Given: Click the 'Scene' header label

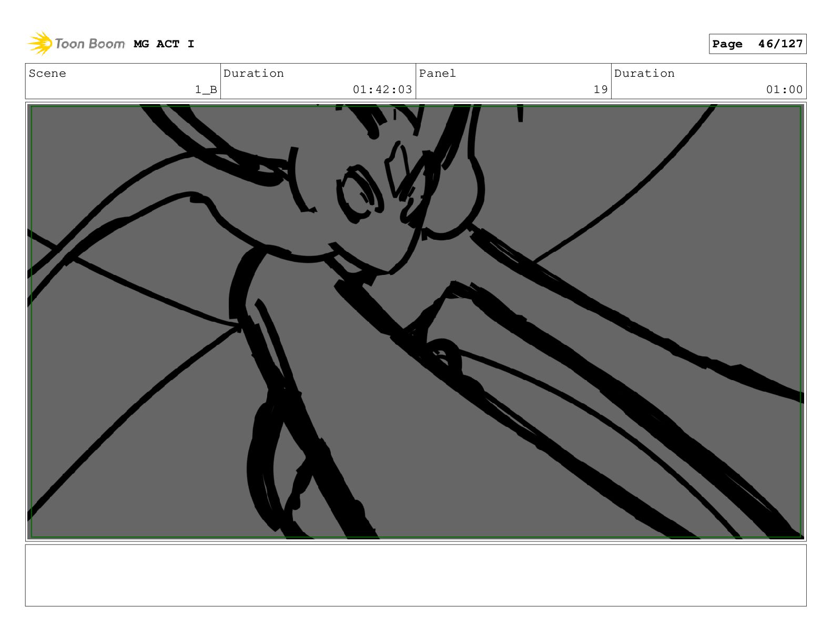Looking at the screenshot, I should pyautogui.click(x=47, y=74).
